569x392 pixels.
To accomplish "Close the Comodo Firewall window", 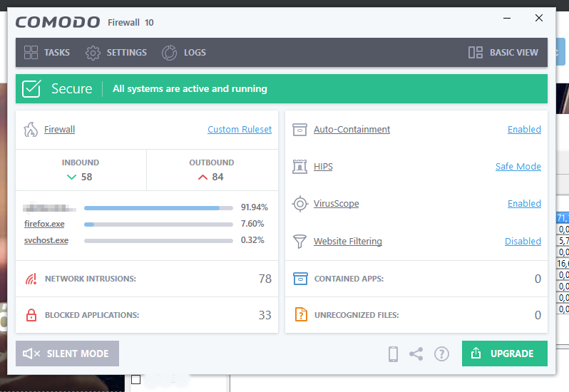I will pos(539,18).
